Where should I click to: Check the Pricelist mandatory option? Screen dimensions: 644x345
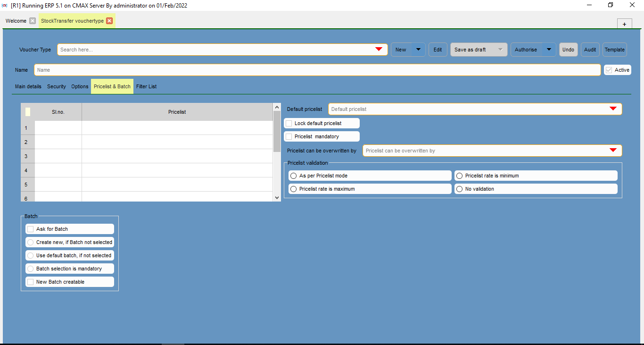289,136
